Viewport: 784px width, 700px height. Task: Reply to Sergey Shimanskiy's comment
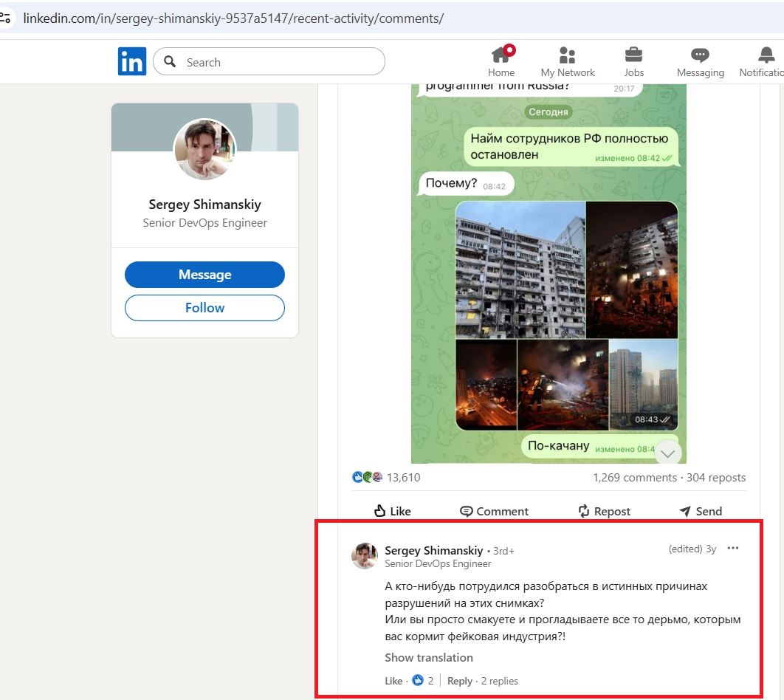coord(459,680)
